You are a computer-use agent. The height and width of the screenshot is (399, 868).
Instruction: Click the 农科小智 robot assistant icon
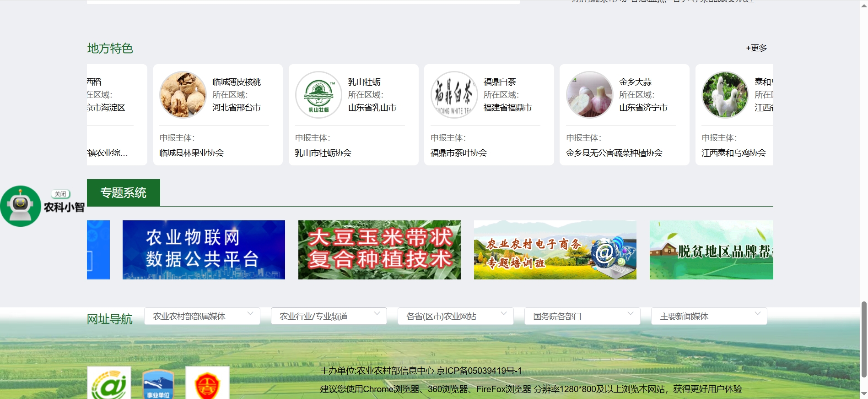(21, 206)
